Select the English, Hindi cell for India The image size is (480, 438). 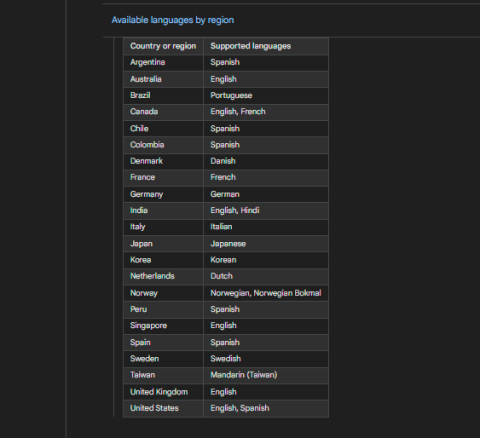coord(266,211)
